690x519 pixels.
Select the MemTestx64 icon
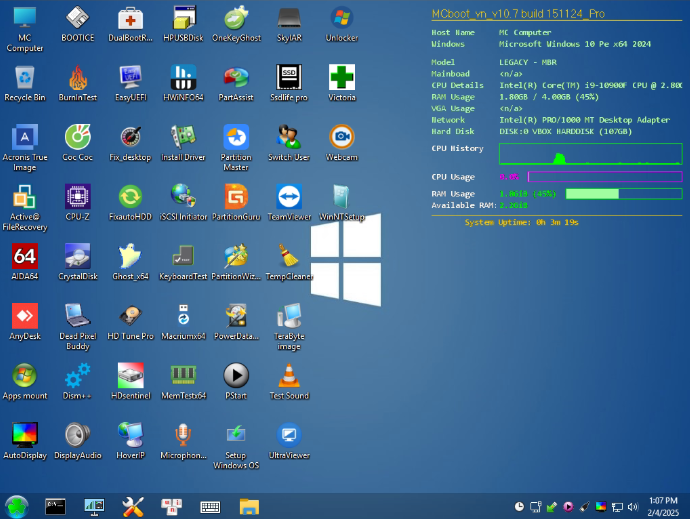point(183,382)
